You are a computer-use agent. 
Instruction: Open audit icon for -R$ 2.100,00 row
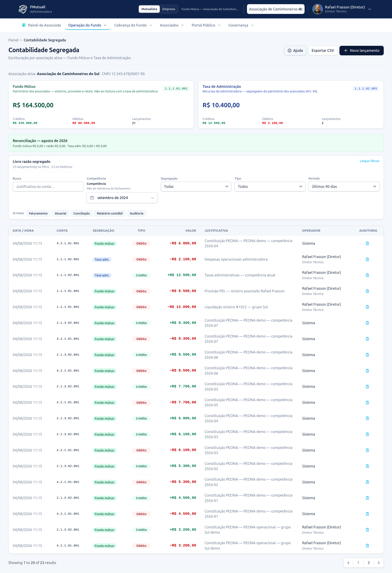(x=367, y=259)
